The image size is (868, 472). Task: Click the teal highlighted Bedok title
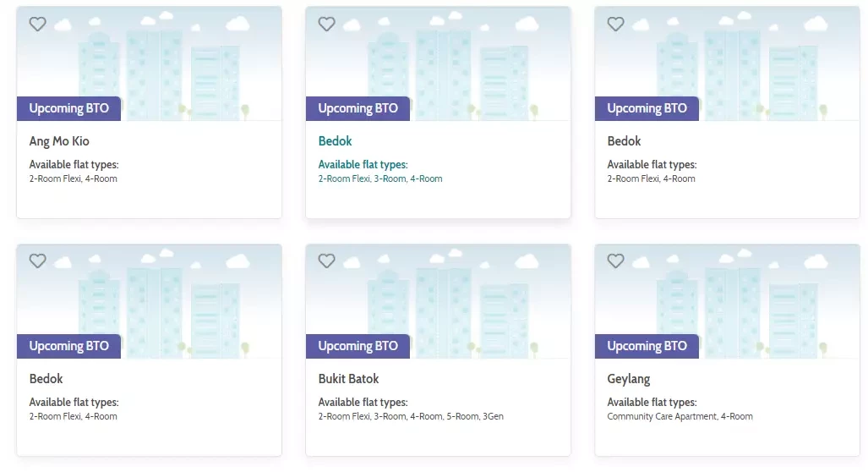335,141
